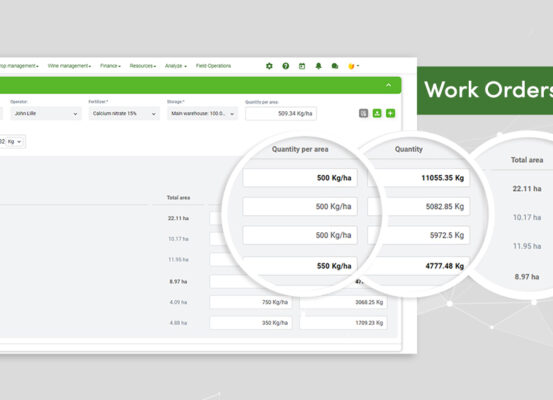The image size is (553, 400).
Task: Open the help question mark icon
Action: [286, 66]
